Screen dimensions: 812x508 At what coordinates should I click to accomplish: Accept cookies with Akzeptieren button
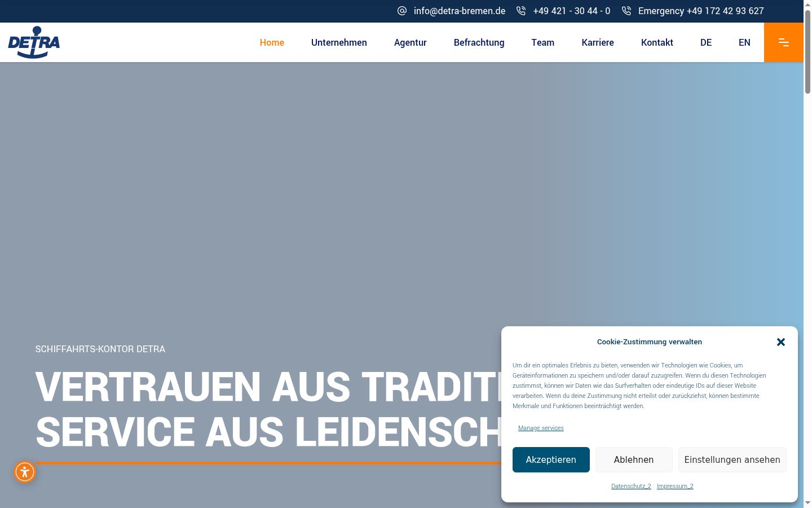(x=551, y=459)
